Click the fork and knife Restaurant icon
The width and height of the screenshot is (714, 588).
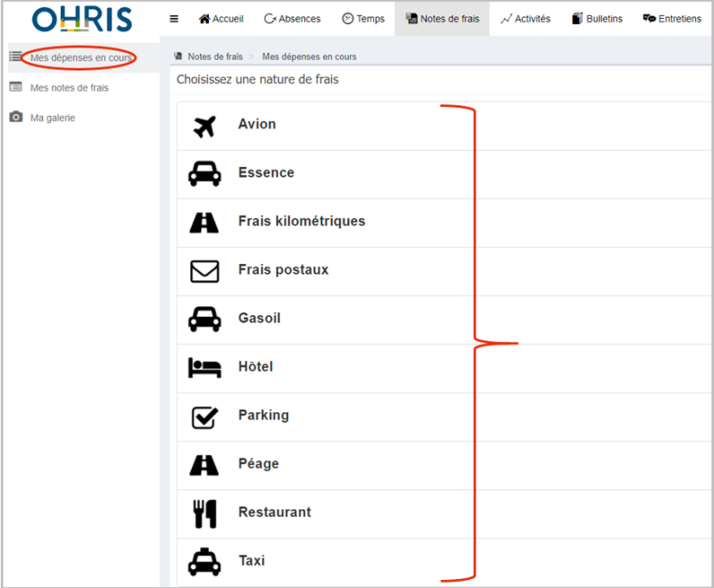205,514
